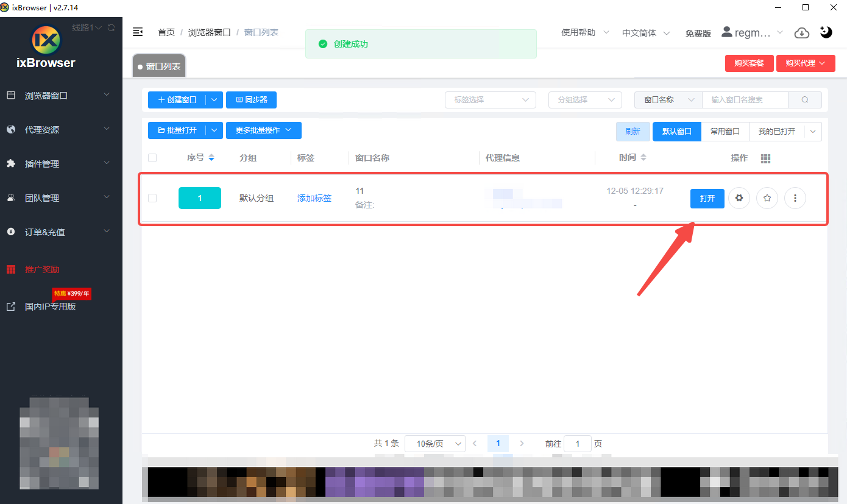Click the line refresh icon beside 线路1
847x504 pixels.
coord(111,27)
